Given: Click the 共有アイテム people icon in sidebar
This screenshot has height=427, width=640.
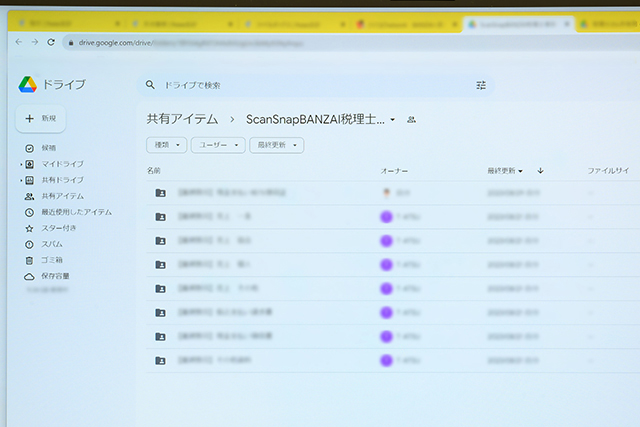Looking at the screenshot, I should [29, 196].
